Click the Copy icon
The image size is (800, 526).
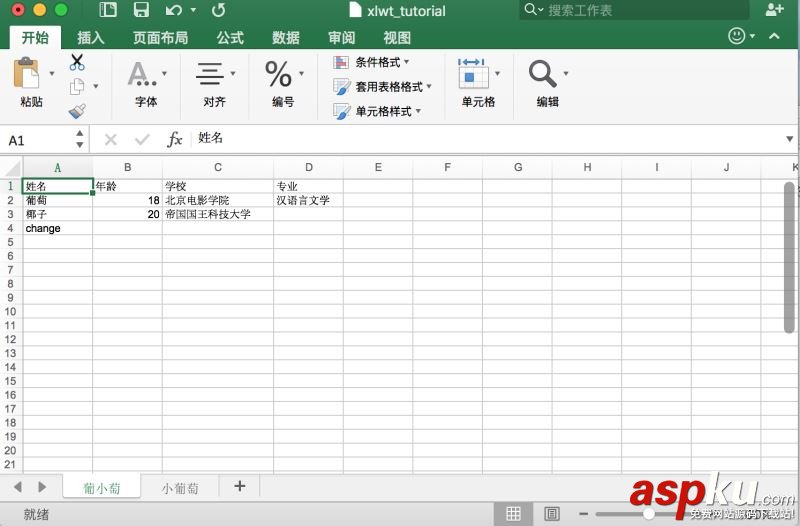point(77,86)
